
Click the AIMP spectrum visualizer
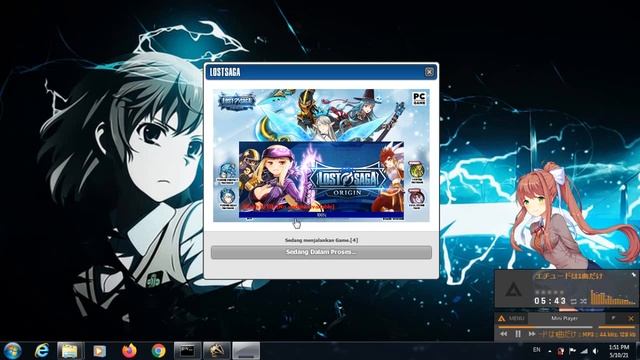613,298
